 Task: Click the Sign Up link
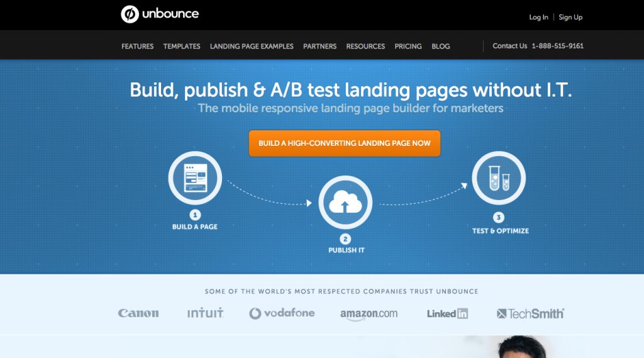[570, 17]
